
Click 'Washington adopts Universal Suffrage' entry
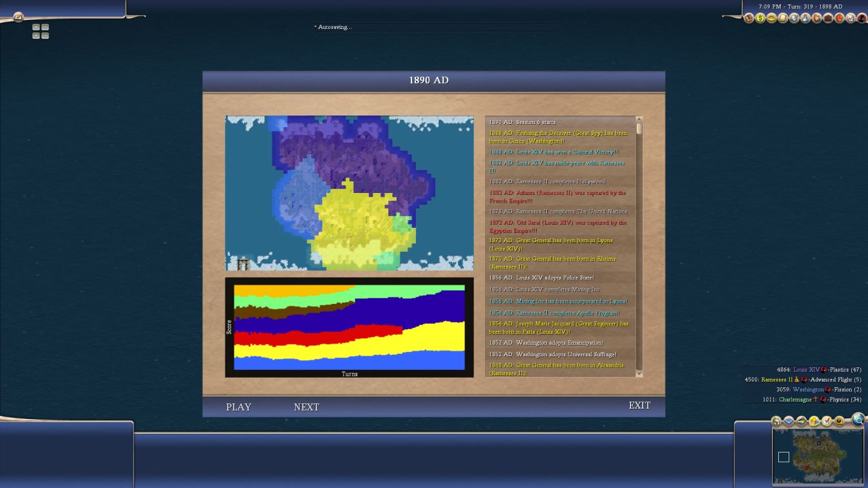point(553,354)
